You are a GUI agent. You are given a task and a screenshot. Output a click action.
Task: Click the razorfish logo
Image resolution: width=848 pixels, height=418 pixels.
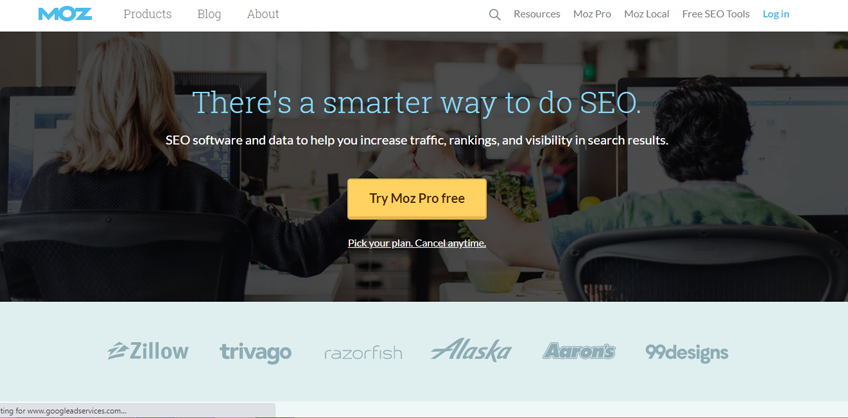pyautogui.click(x=363, y=354)
